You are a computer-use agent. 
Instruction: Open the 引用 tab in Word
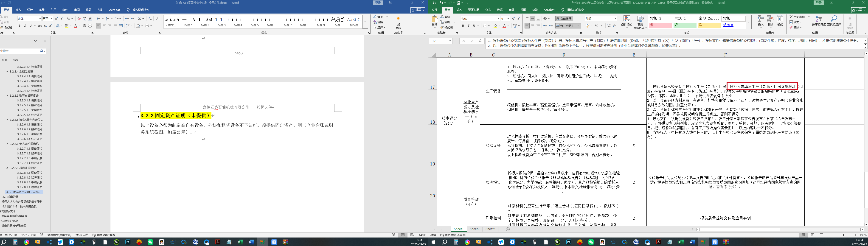point(53,10)
